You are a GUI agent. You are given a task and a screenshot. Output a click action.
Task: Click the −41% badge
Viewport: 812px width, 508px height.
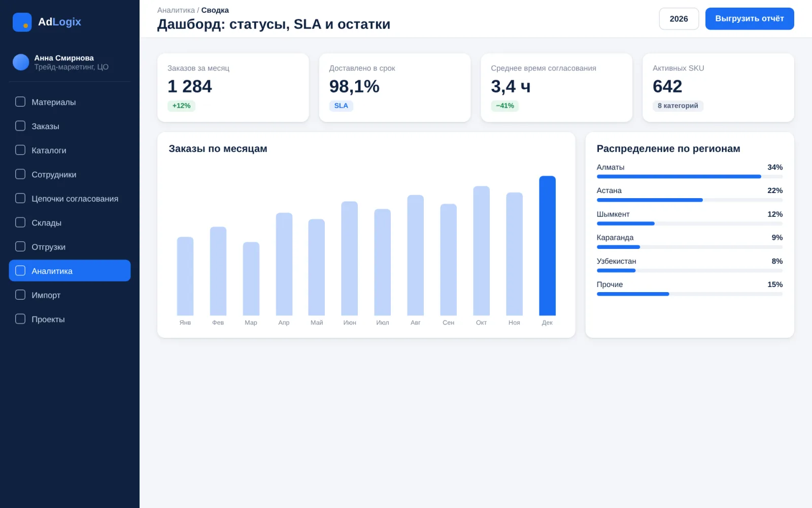[505, 106]
